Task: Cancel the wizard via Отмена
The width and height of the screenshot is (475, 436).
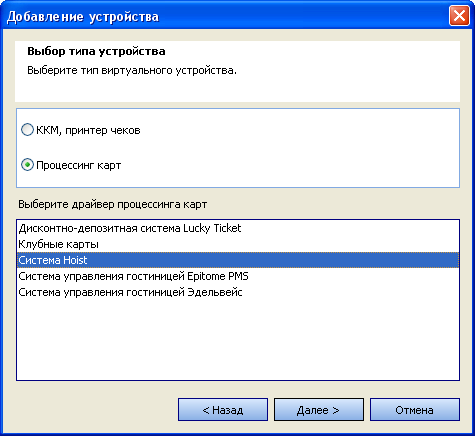Action: tap(415, 409)
